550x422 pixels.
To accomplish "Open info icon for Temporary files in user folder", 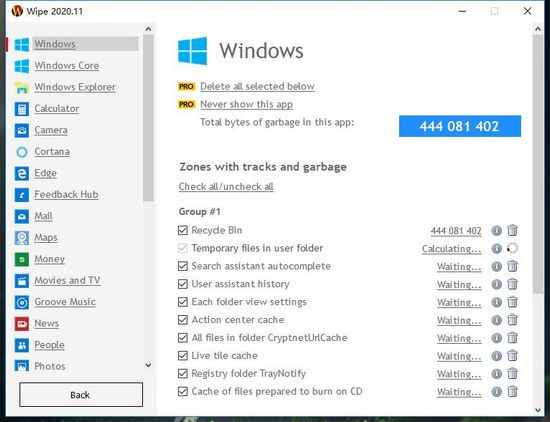I will (496, 248).
